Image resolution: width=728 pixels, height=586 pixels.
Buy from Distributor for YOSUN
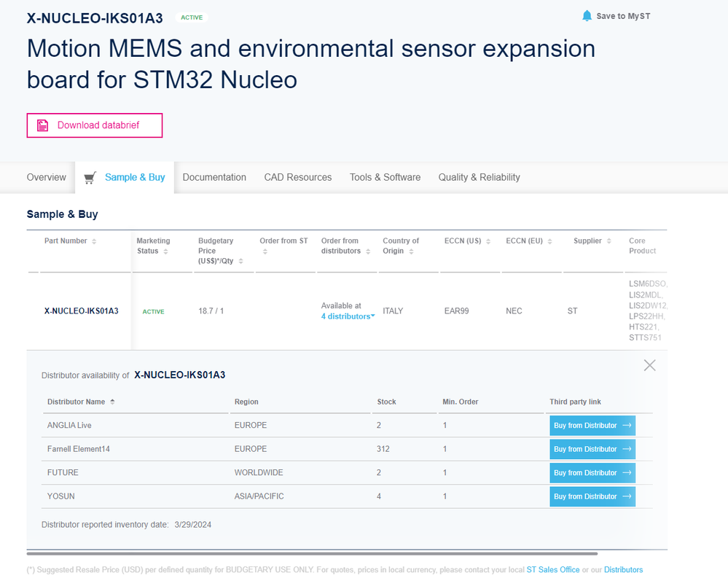click(592, 496)
